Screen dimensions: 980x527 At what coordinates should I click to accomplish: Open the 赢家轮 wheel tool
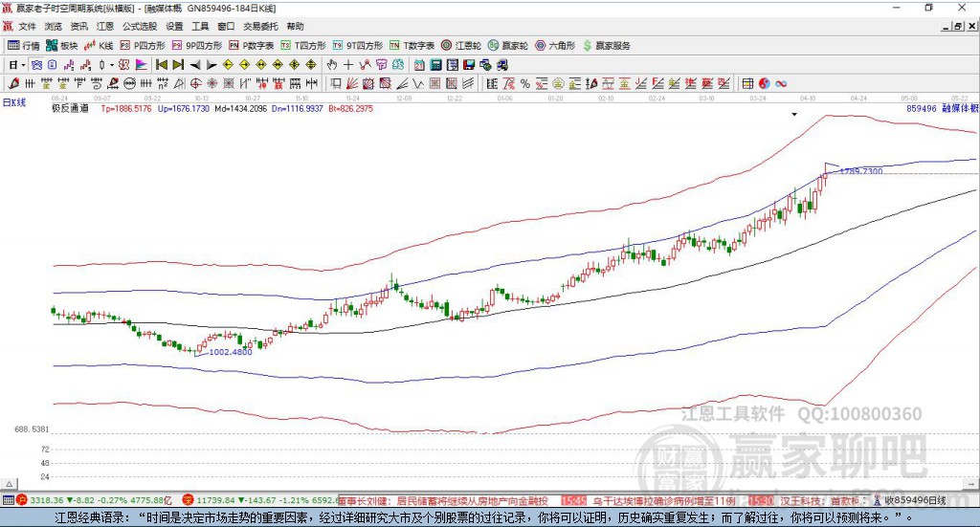pyautogui.click(x=508, y=46)
